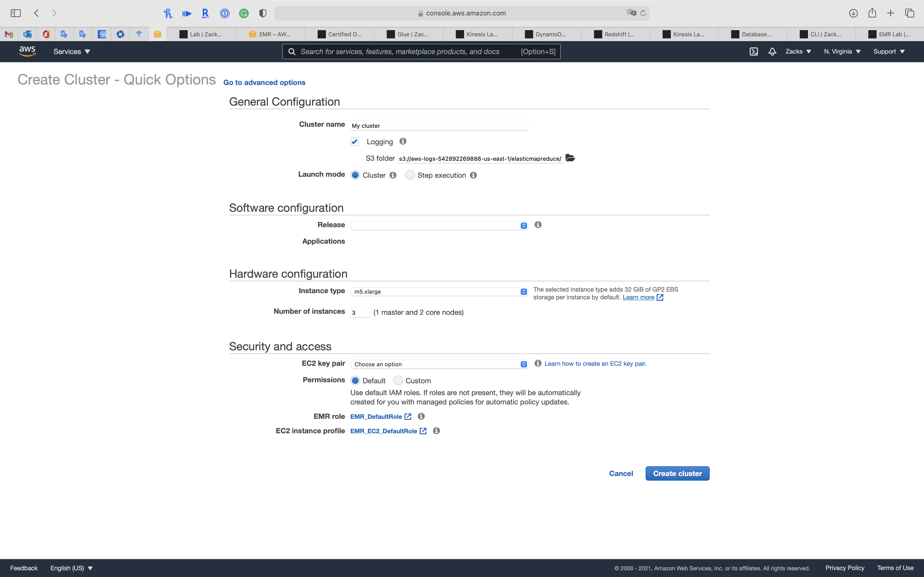Click the info icon next to Release
The width and height of the screenshot is (924, 577).
[x=538, y=225]
